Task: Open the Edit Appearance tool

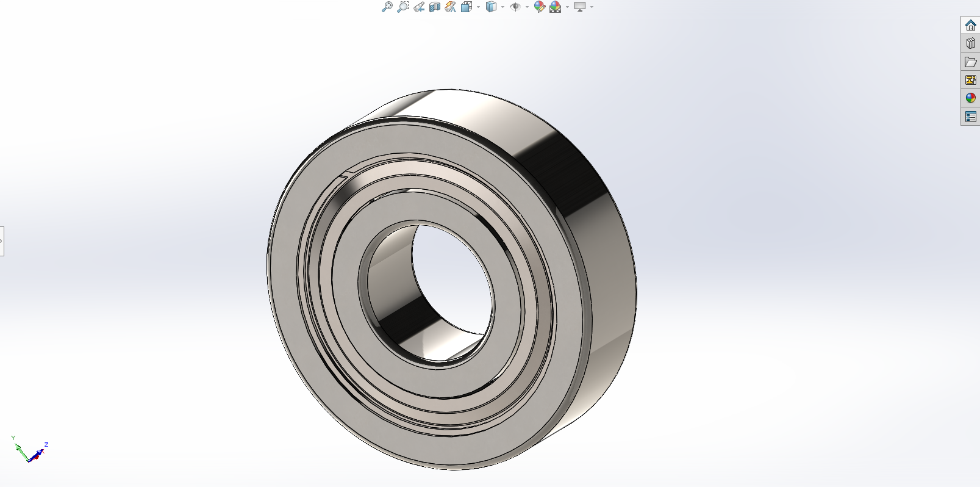Action: click(540, 7)
